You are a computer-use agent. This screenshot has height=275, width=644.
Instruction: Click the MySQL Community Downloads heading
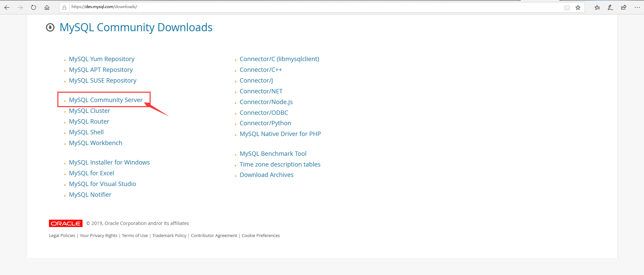pos(136,27)
